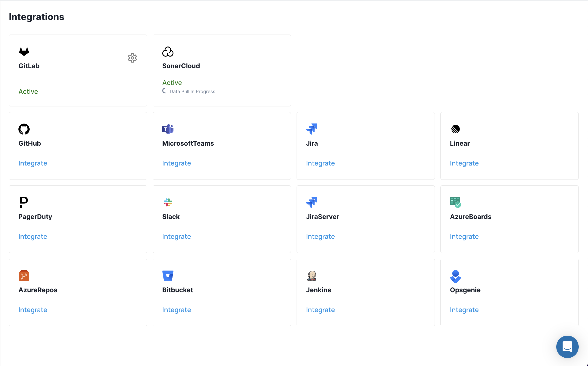
Task: Open the chat support bubble
Action: [567, 347]
